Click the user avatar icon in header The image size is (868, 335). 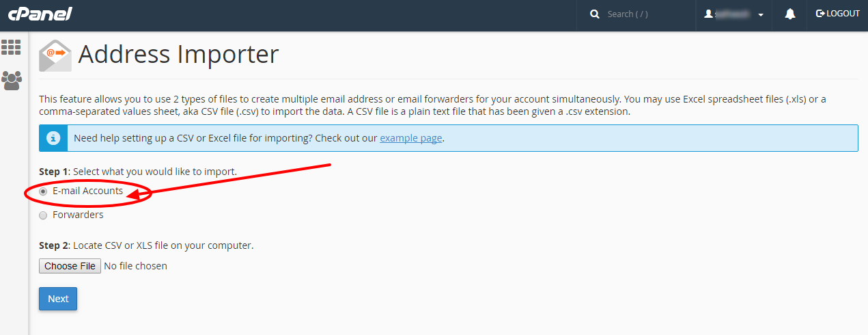click(x=708, y=14)
